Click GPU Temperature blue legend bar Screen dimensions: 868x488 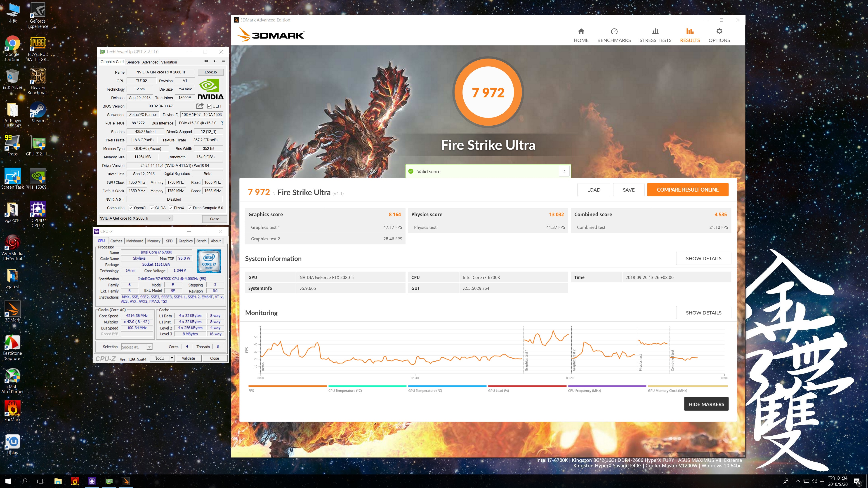coord(447,386)
